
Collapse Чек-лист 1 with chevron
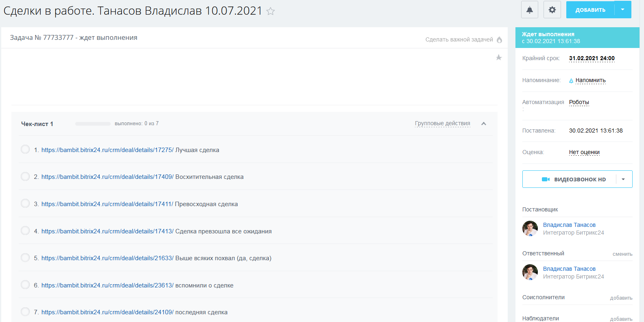[x=484, y=124]
